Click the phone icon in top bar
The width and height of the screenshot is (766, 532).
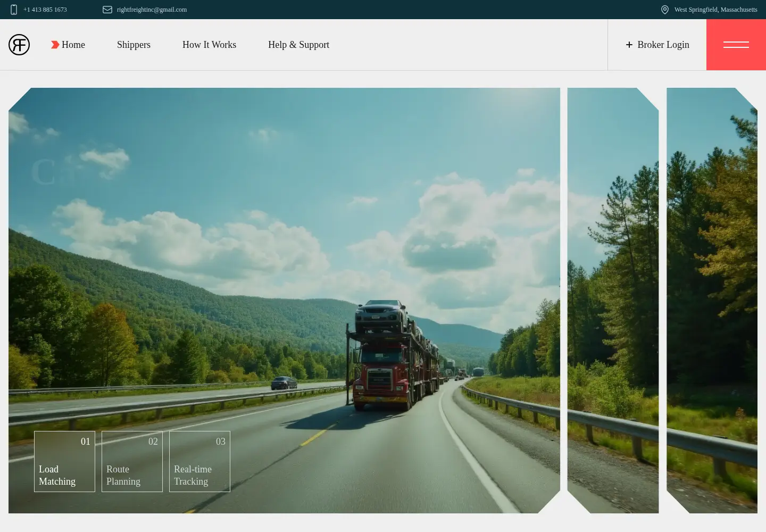[14, 10]
